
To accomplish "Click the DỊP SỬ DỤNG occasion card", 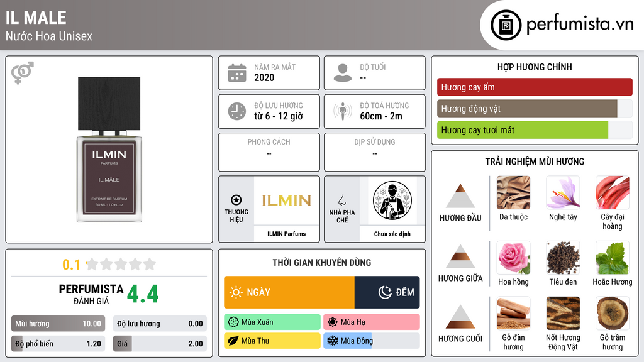I will 375,152.
